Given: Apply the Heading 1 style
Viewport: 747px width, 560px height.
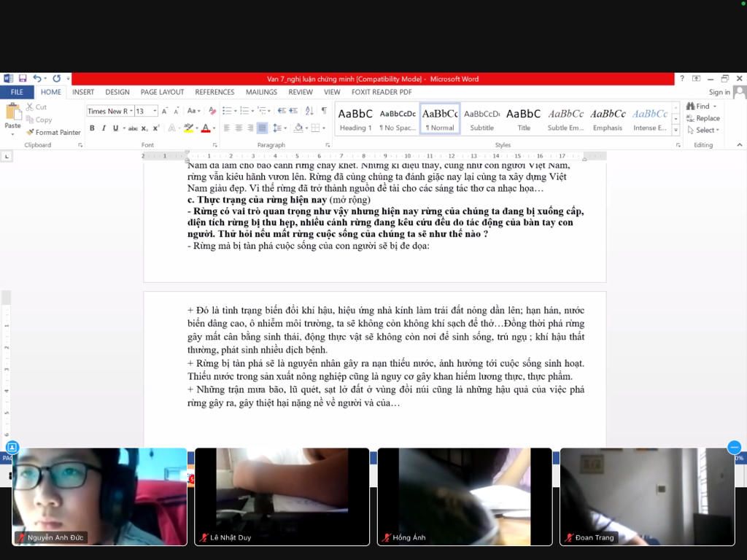Looking at the screenshot, I should click(x=355, y=119).
